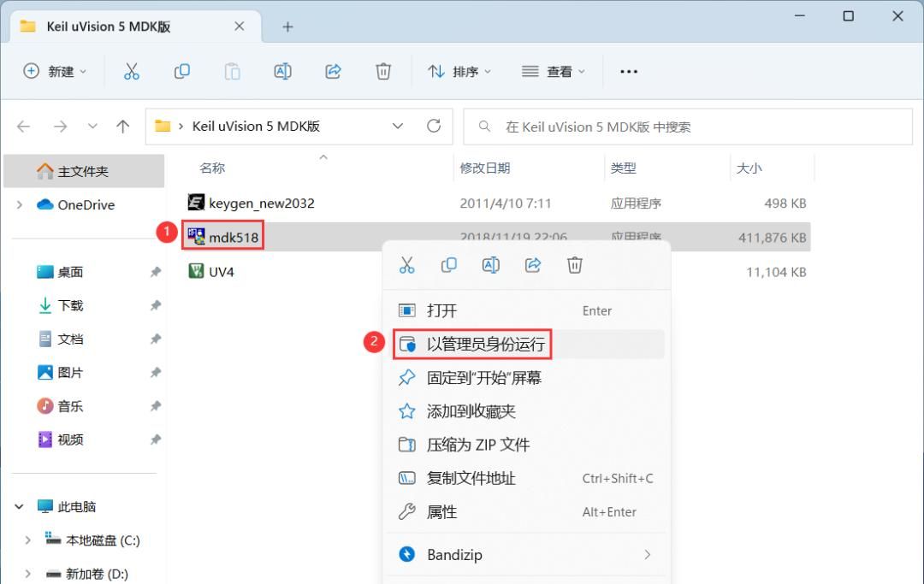
Task: Select 以管理员身份运行 (Run as administrator)
Action: pos(485,345)
